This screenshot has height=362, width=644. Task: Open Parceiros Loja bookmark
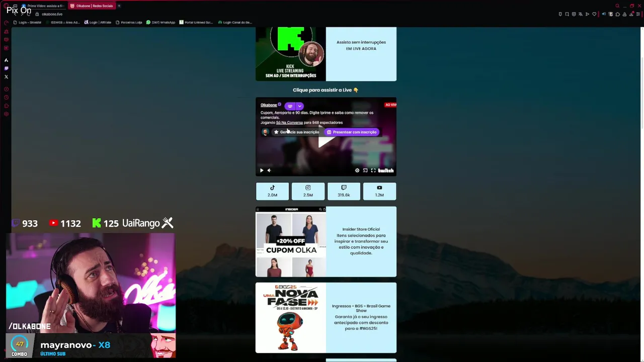(129, 23)
